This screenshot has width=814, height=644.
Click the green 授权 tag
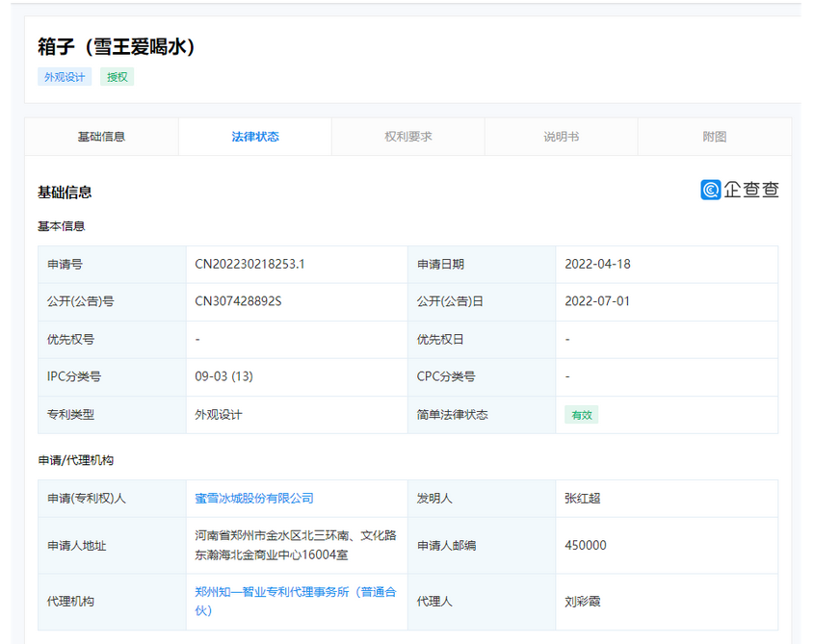pos(118,77)
